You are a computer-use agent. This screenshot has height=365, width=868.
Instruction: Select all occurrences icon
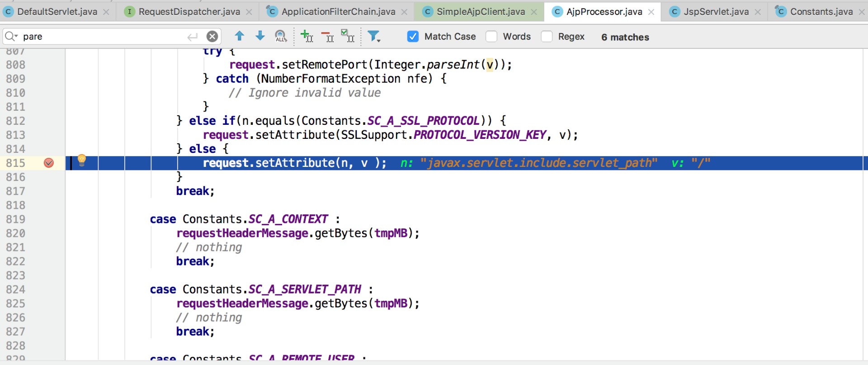pyautogui.click(x=347, y=36)
